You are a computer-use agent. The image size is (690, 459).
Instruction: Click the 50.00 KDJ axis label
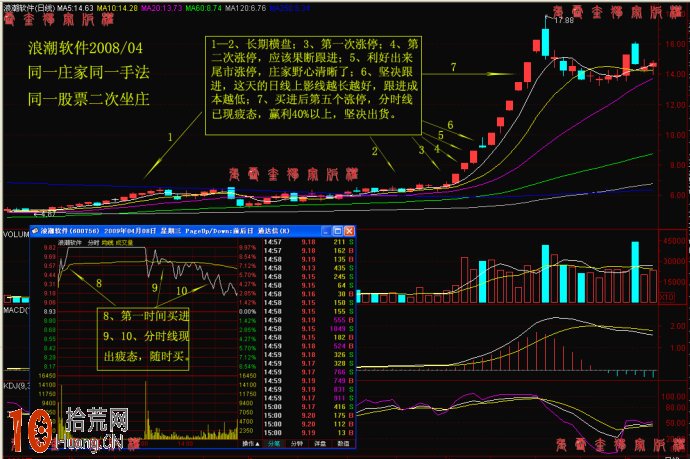(676, 423)
